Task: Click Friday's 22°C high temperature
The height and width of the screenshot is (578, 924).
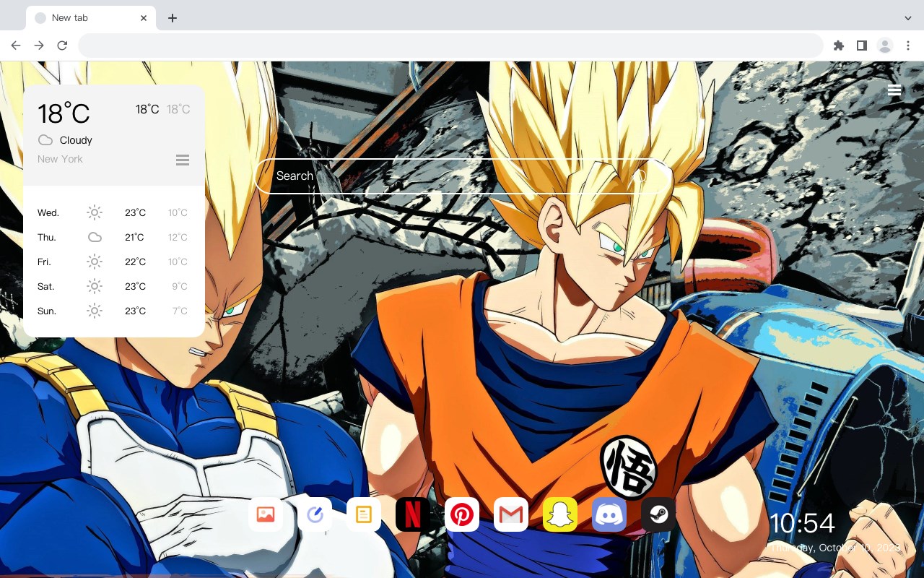Action: 135,262
